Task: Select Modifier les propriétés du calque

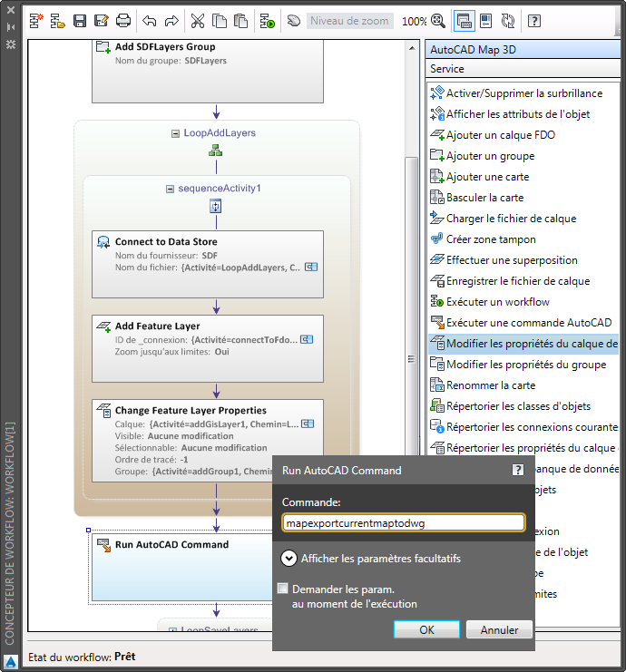Action: 524,344
